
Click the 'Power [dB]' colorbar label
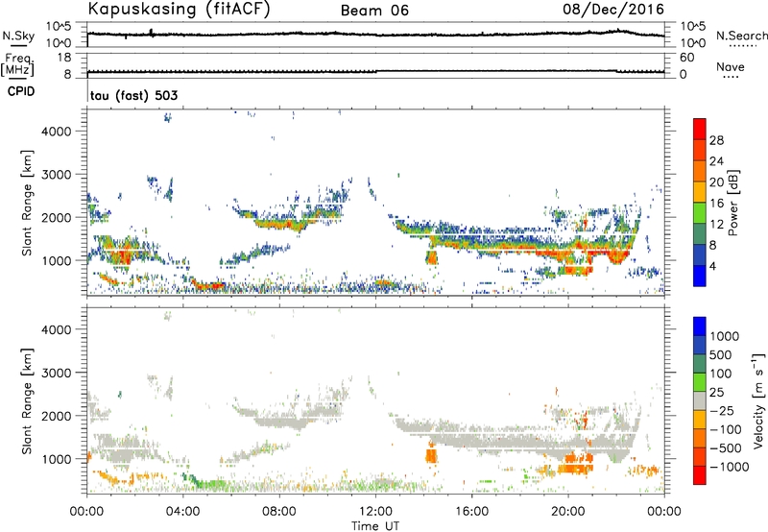pyautogui.click(x=732, y=203)
